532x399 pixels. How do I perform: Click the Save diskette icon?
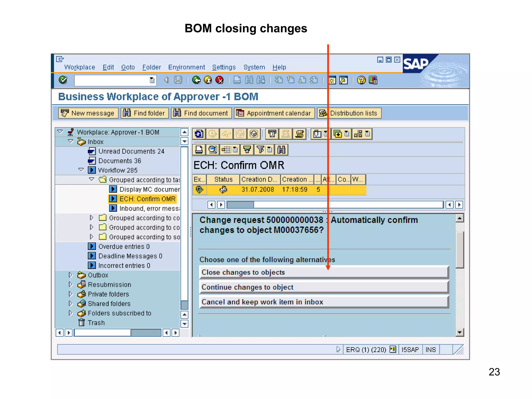tap(178, 80)
